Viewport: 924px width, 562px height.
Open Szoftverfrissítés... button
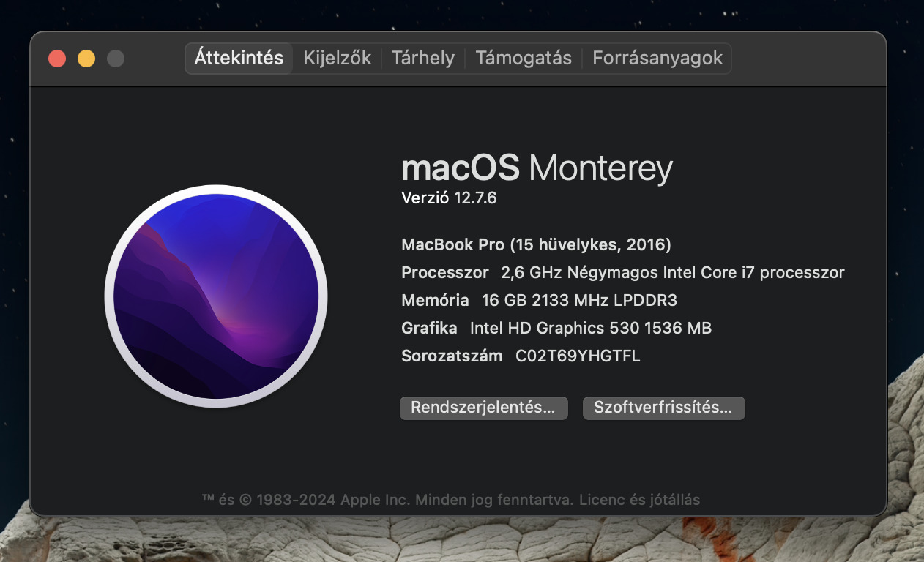663,408
